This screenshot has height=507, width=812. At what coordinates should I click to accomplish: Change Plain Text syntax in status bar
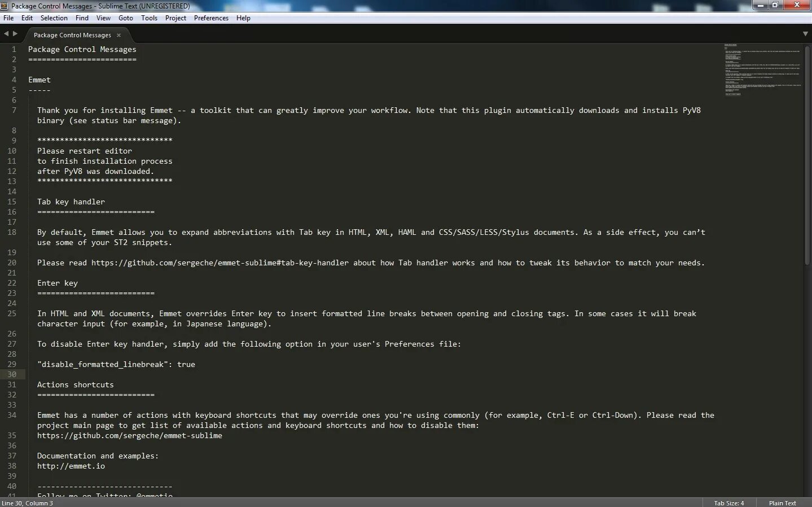click(782, 503)
